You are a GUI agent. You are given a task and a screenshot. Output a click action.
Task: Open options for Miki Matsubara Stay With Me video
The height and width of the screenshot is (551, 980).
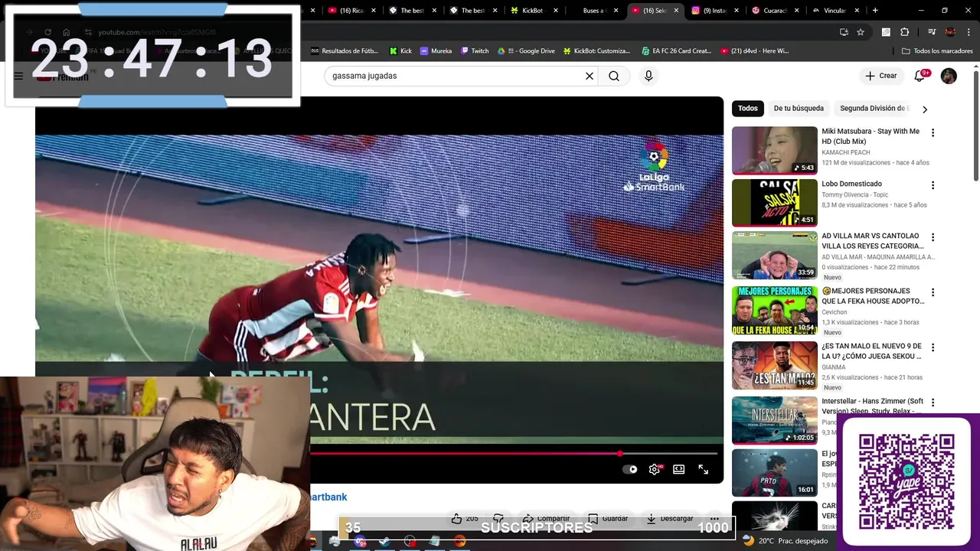(x=933, y=132)
